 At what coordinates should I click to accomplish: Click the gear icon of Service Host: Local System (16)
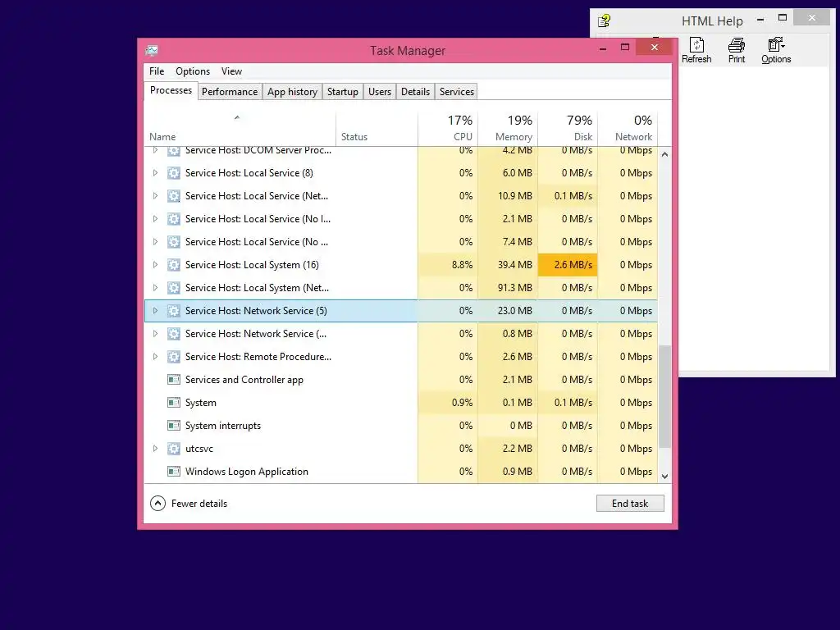174,265
